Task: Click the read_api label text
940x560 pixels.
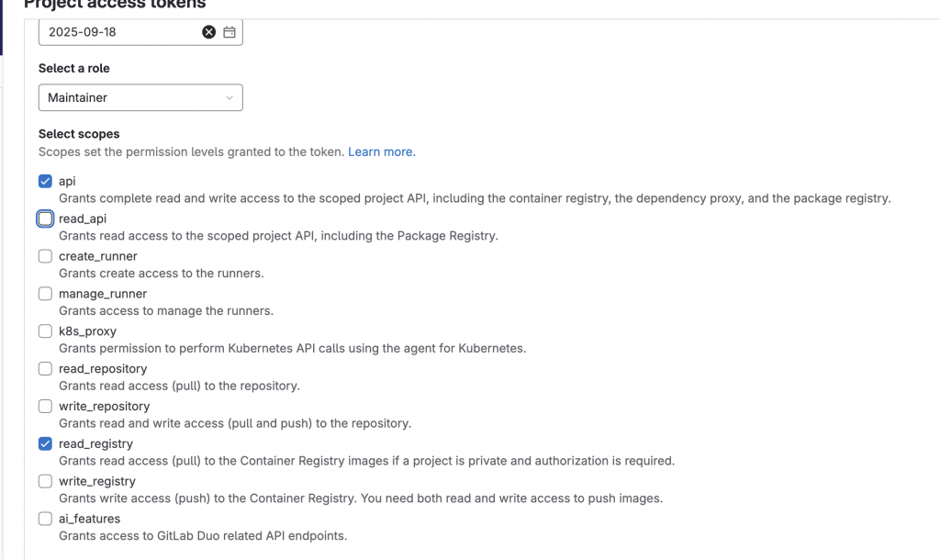Action: coord(83,218)
